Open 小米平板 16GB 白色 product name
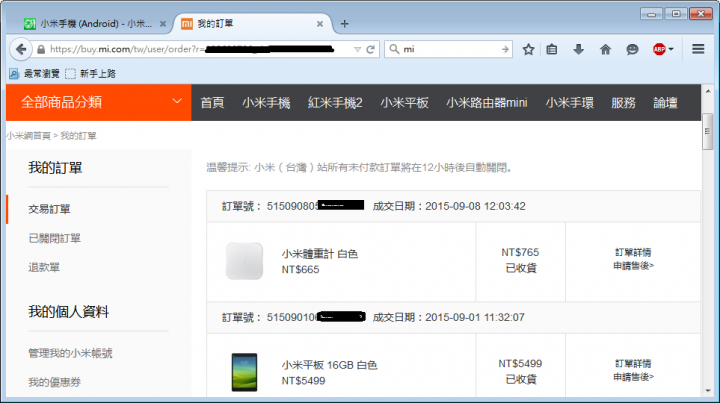Screen dimensions: 720x403 coord(329,365)
